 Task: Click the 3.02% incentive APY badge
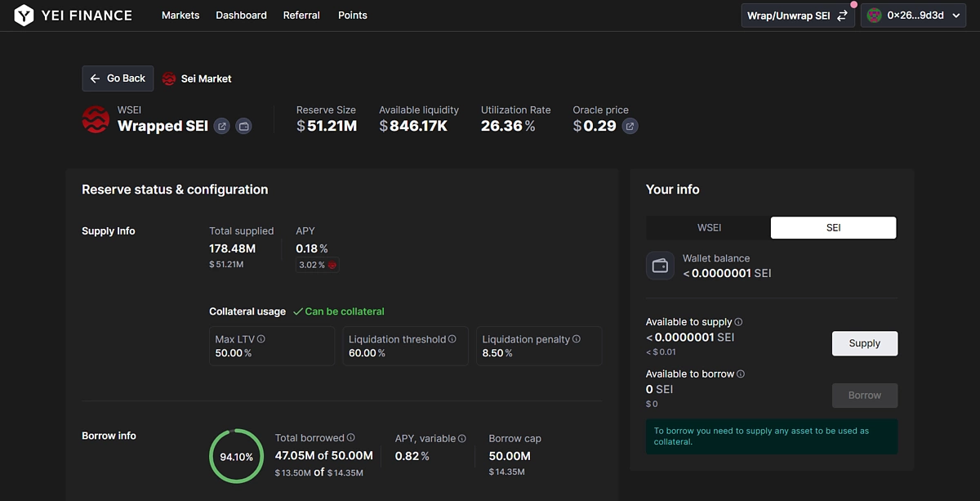(318, 265)
